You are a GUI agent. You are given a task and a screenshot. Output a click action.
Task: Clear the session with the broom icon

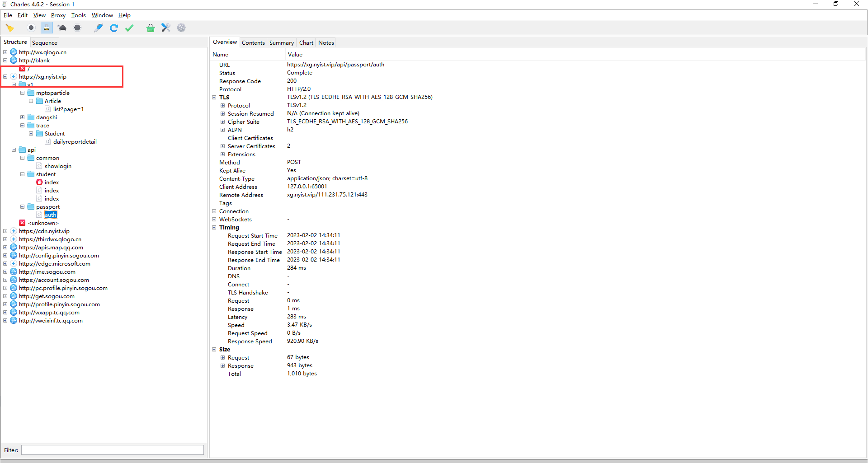tap(10, 28)
